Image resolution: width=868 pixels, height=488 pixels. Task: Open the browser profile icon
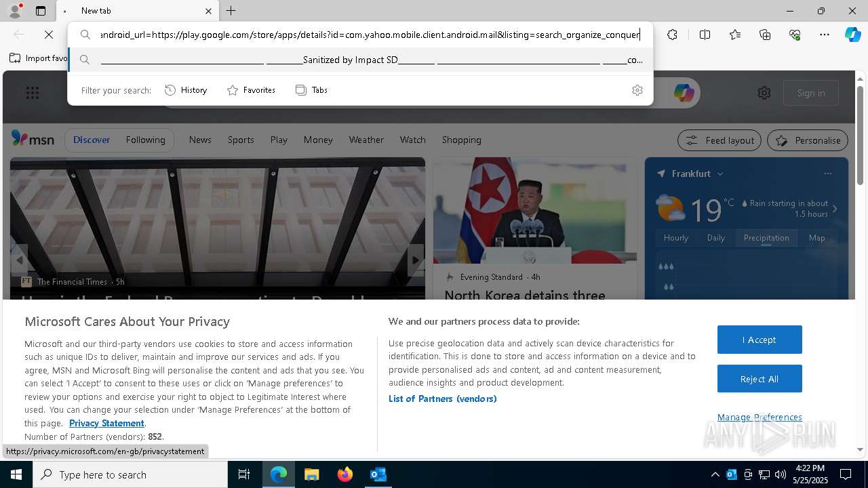coord(14,10)
